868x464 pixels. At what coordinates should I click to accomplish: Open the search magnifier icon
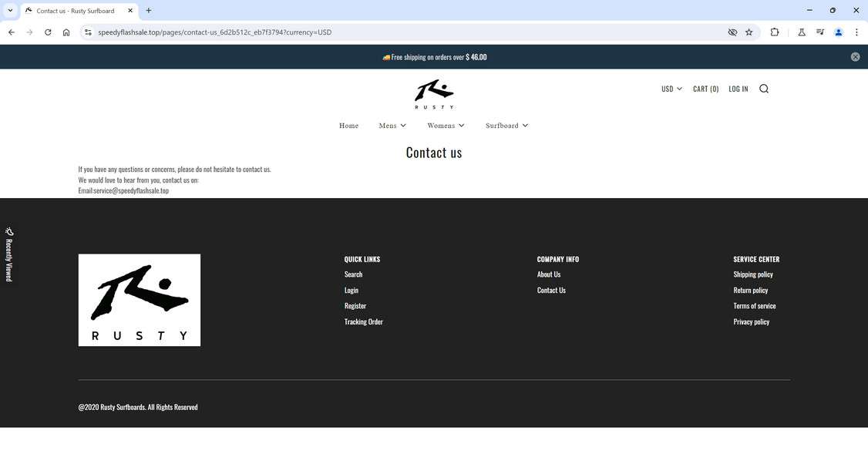[x=764, y=89]
